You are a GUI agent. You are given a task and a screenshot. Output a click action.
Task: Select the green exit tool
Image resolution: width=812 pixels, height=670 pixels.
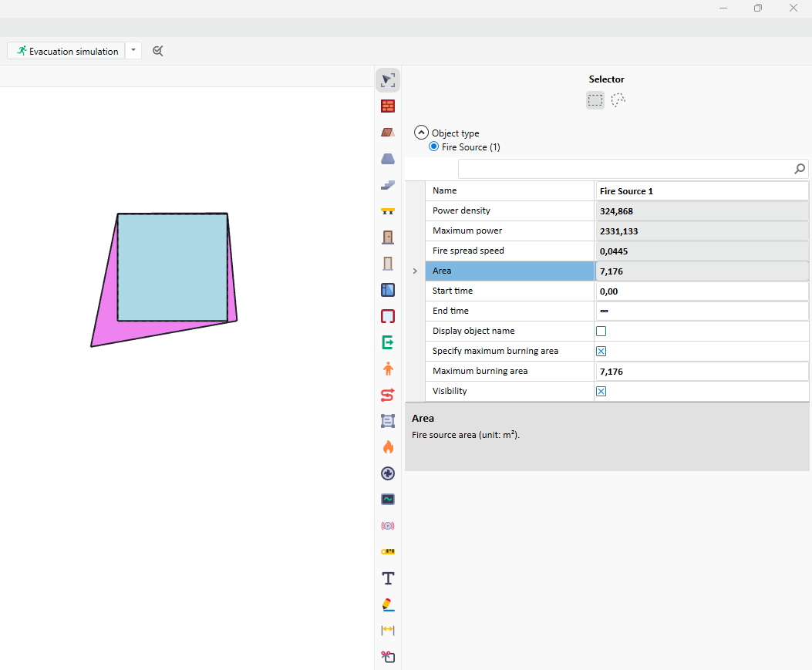[388, 342]
